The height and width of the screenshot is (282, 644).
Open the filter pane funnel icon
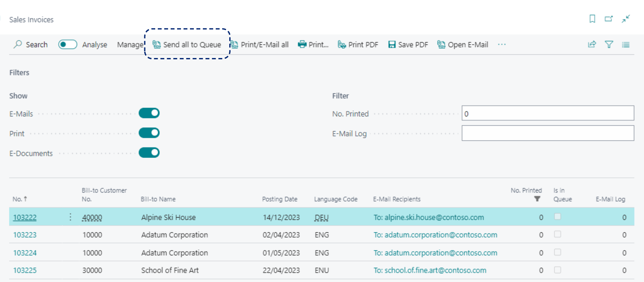pos(609,44)
